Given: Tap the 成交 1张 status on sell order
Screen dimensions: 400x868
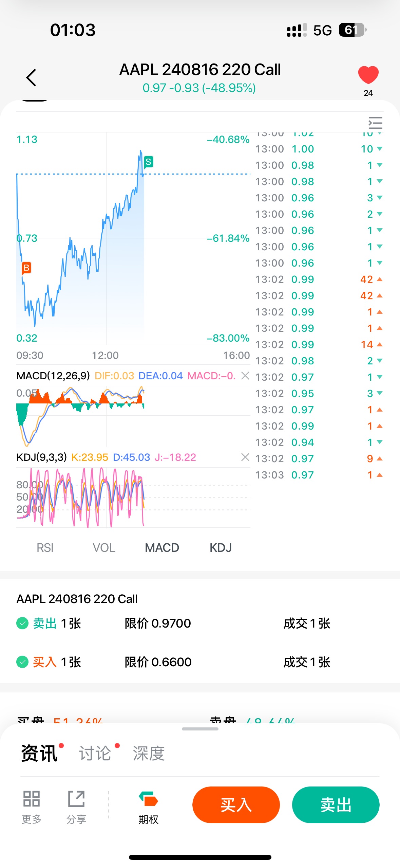Looking at the screenshot, I should point(307,623).
